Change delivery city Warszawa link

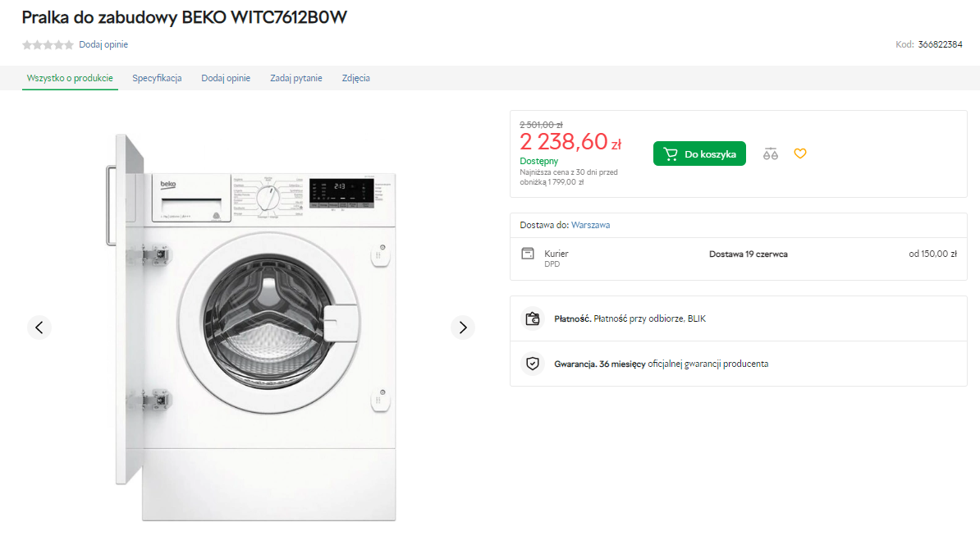590,225
